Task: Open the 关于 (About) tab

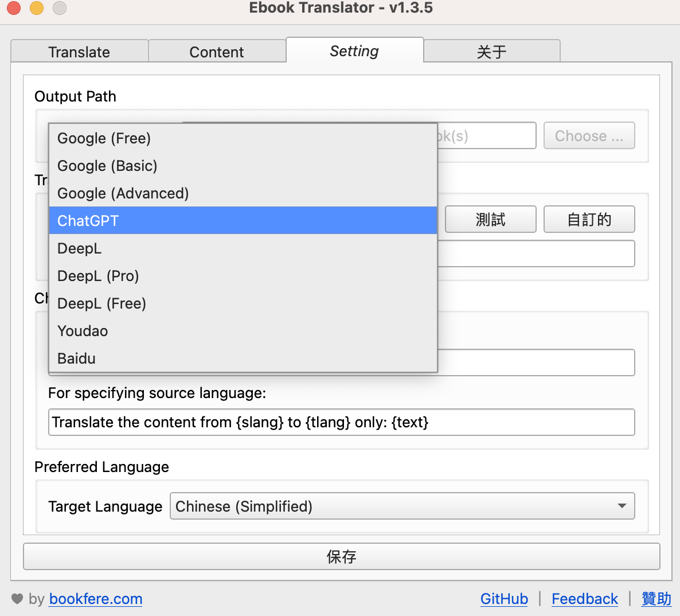Action: (x=491, y=52)
